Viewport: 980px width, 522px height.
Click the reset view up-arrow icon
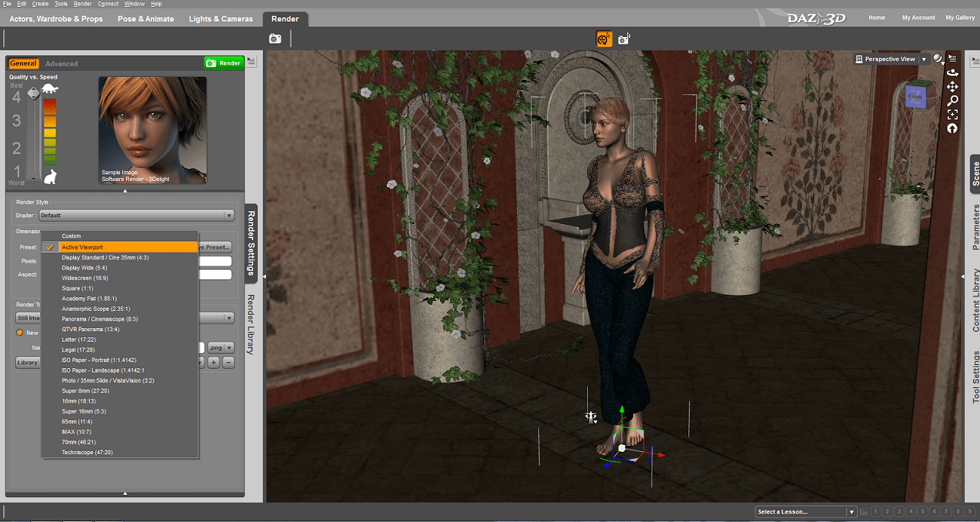953,129
